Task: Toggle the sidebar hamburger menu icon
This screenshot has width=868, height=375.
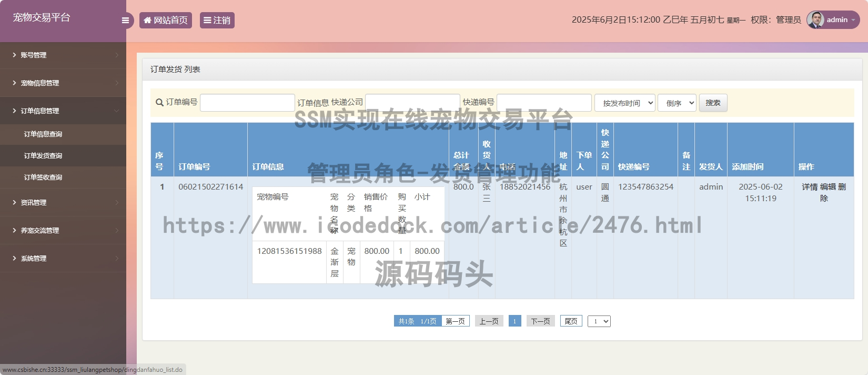Action: (125, 21)
